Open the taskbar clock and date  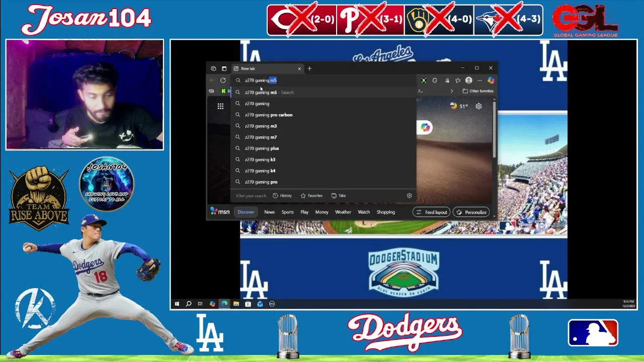click(x=628, y=304)
